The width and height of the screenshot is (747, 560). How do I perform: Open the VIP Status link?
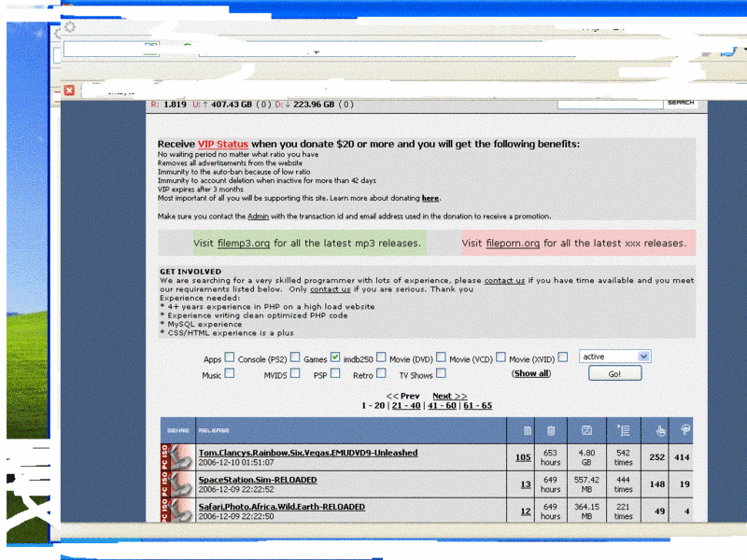(223, 145)
